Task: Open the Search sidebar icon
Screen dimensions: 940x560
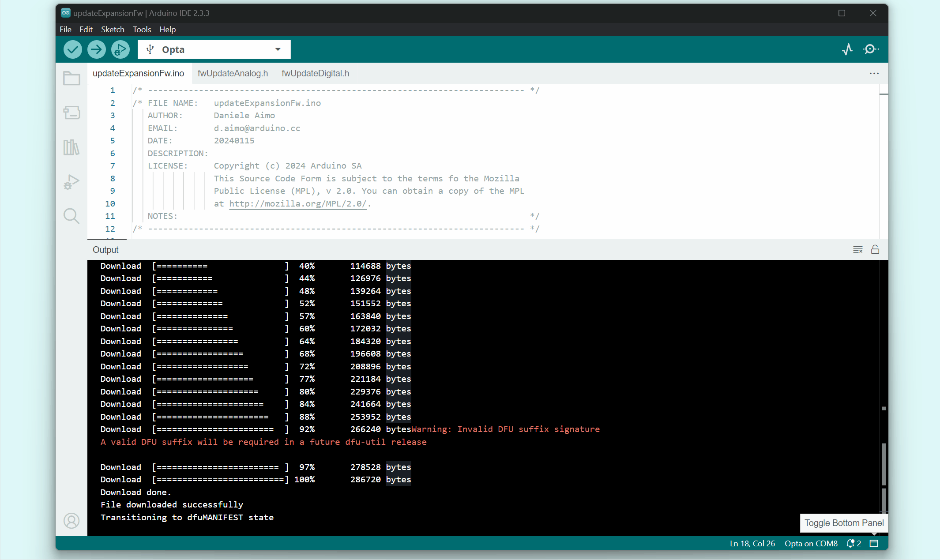Action: (71, 216)
